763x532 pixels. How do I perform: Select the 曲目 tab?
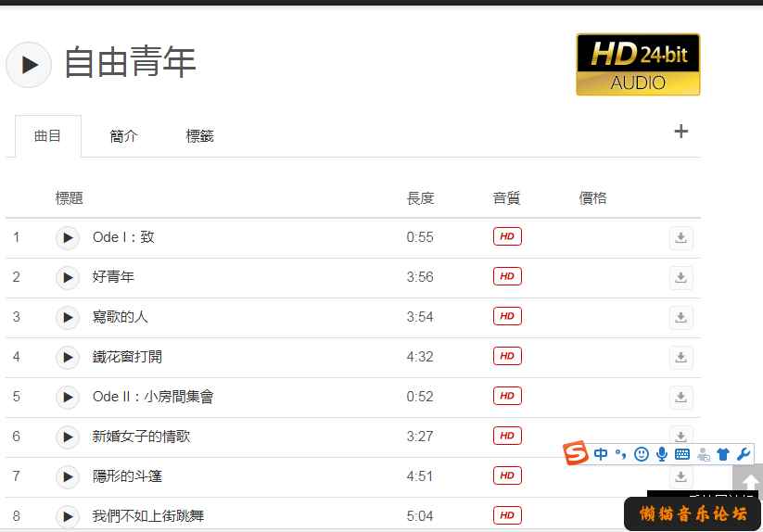click(x=47, y=136)
